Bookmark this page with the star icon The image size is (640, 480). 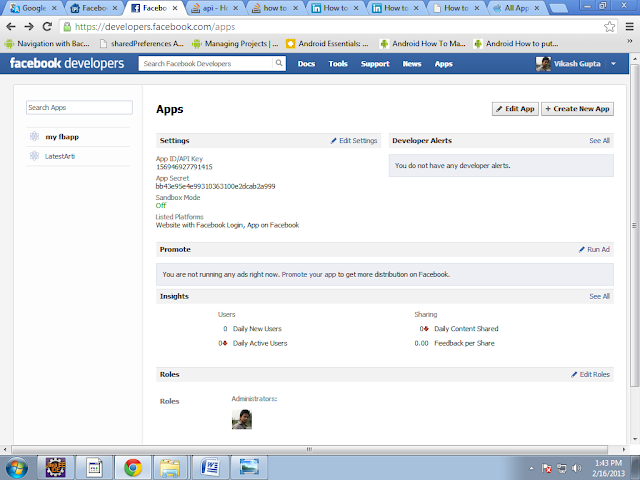(x=609, y=27)
